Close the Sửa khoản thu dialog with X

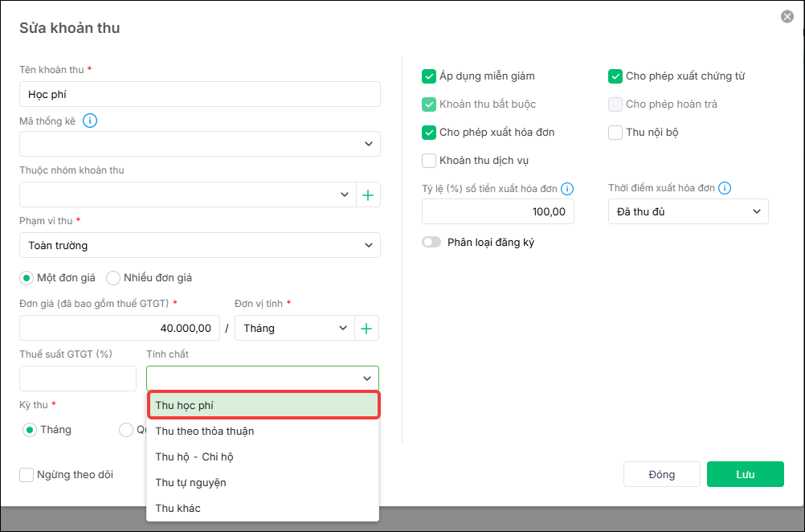click(x=787, y=16)
